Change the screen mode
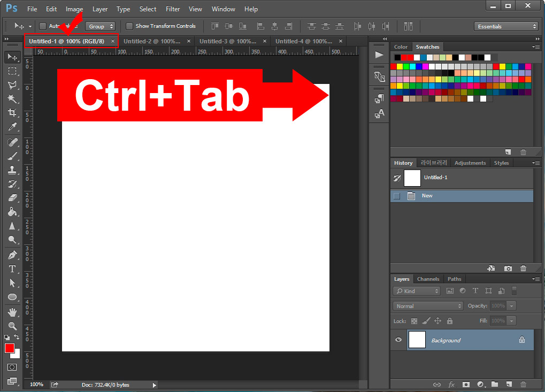This screenshot has width=545, height=392. click(12, 381)
